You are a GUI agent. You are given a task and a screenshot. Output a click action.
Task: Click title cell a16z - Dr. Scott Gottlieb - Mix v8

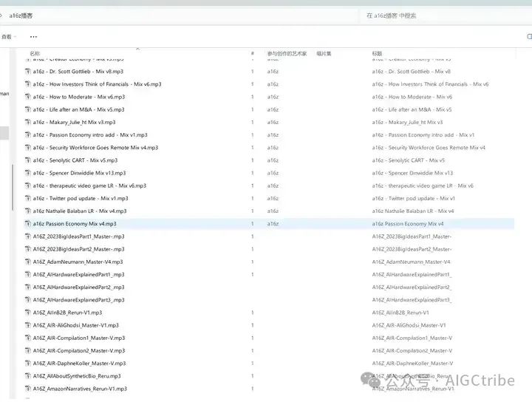pos(412,72)
